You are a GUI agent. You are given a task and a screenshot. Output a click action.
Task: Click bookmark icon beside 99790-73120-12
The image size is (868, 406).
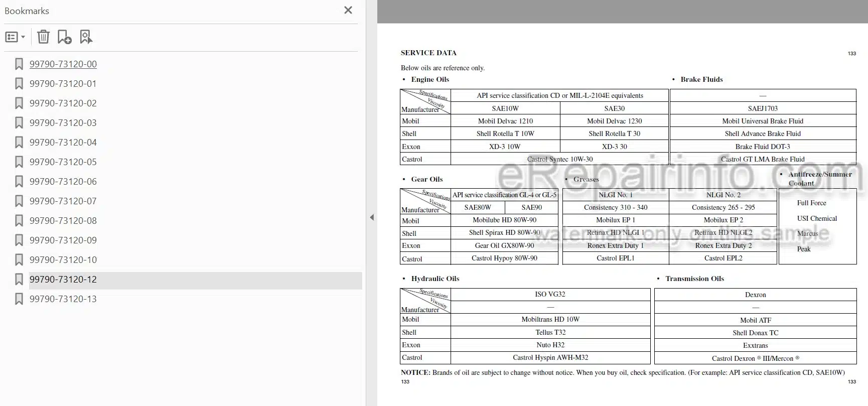pyautogui.click(x=19, y=280)
